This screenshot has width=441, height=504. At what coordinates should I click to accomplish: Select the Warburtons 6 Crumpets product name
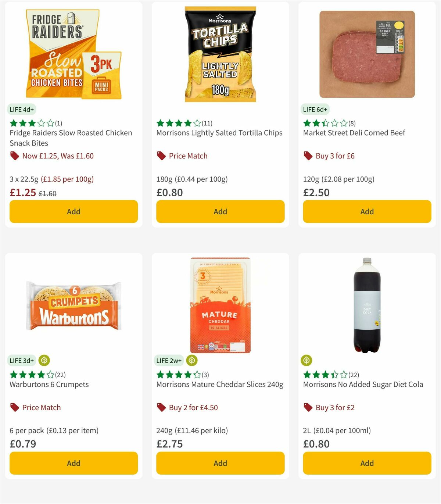coord(48,384)
